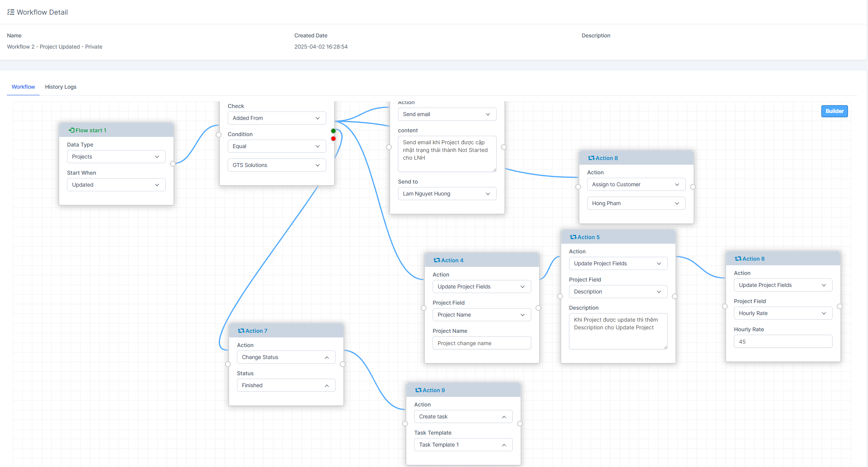Click Flow start 1 output connector circle
The width and height of the screenshot is (868, 467).
tap(173, 164)
